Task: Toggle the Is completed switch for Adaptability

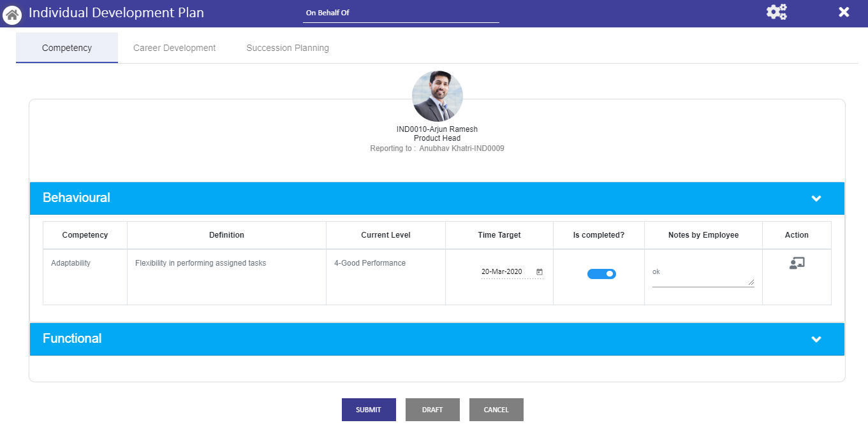Action: (600, 273)
